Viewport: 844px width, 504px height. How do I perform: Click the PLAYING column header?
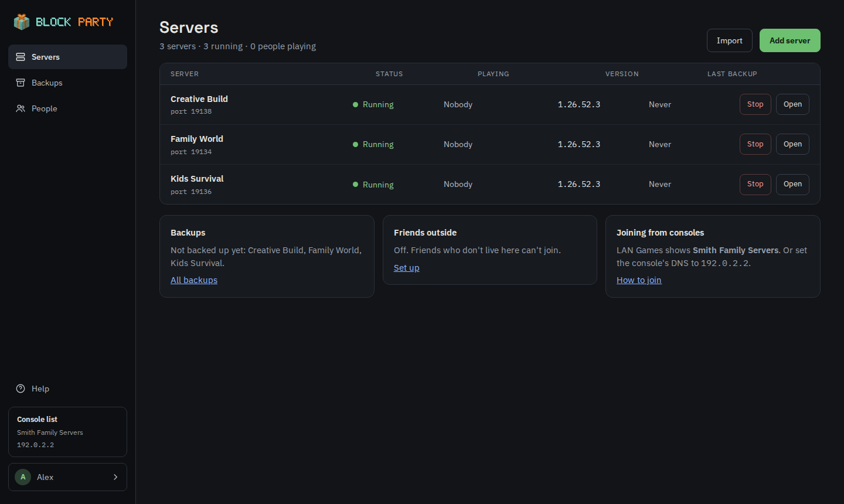494,74
